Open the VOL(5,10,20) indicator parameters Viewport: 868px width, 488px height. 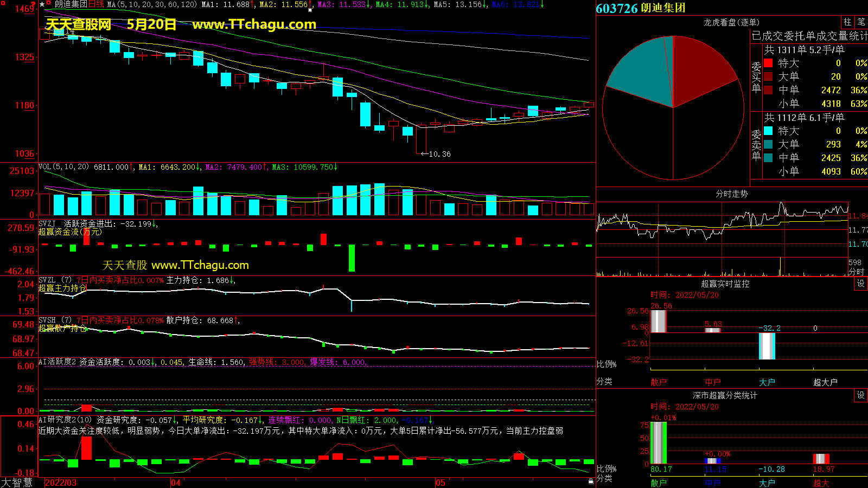(63, 167)
